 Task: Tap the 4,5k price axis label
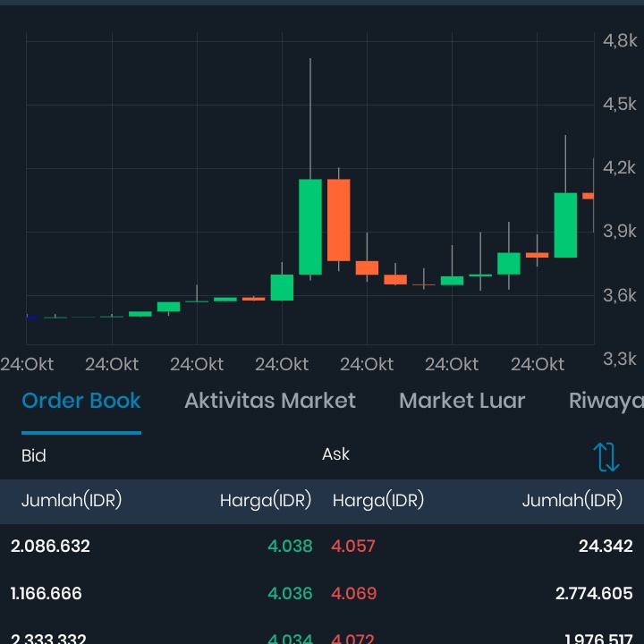pyautogui.click(x=620, y=105)
